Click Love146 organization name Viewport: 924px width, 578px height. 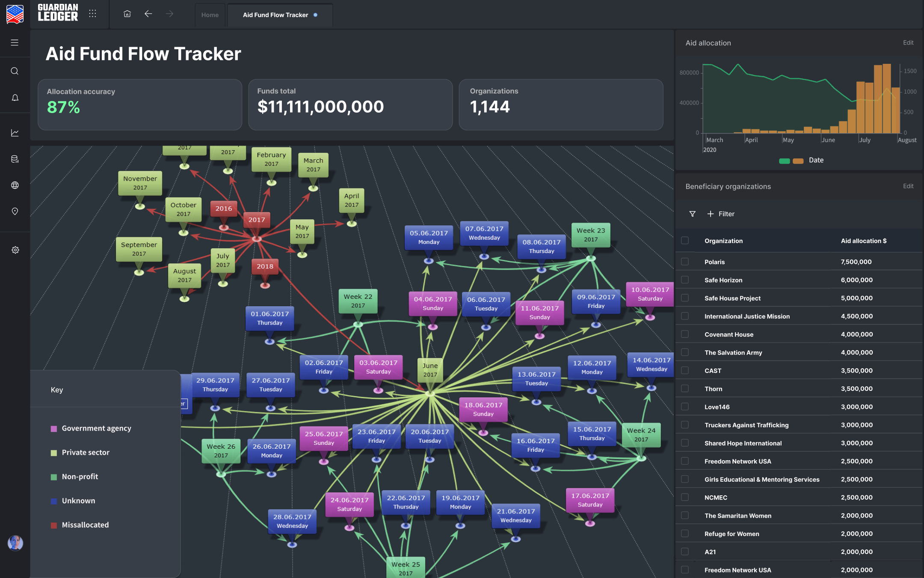tap(717, 407)
